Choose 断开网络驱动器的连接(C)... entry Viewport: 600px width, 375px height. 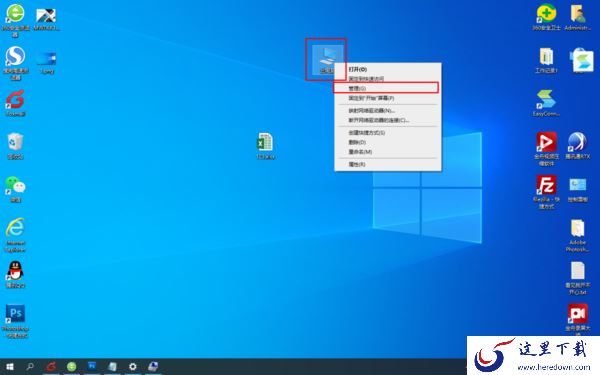[x=387, y=120]
